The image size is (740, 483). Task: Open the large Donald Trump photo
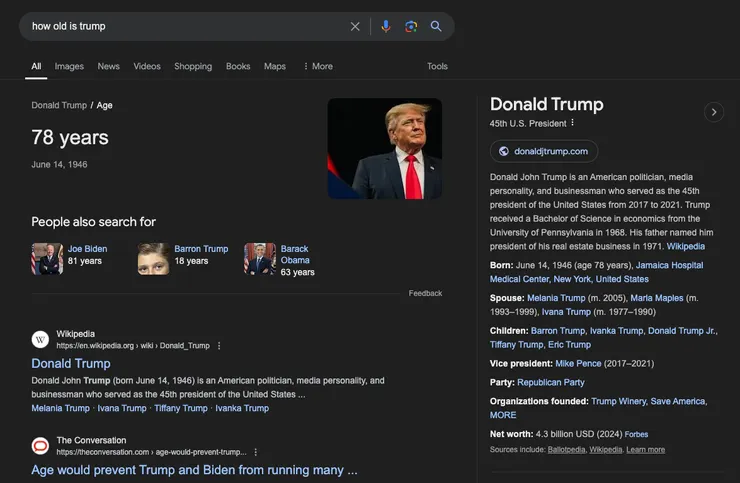[x=385, y=148]
